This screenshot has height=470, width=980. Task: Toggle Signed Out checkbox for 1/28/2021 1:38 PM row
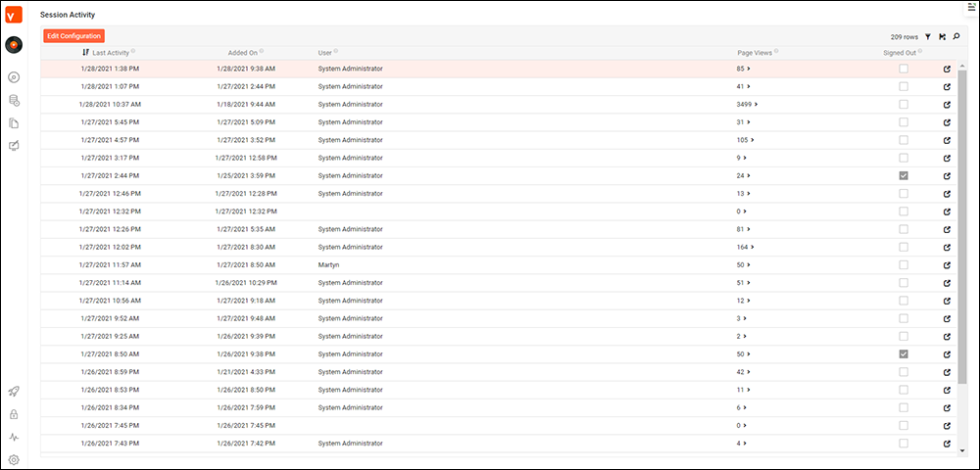904,70
